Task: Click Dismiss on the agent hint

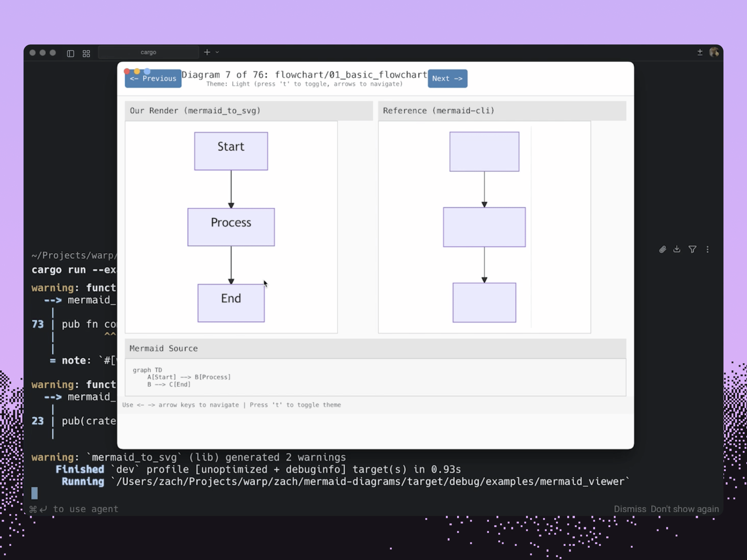Action: [x=630, y=509]
